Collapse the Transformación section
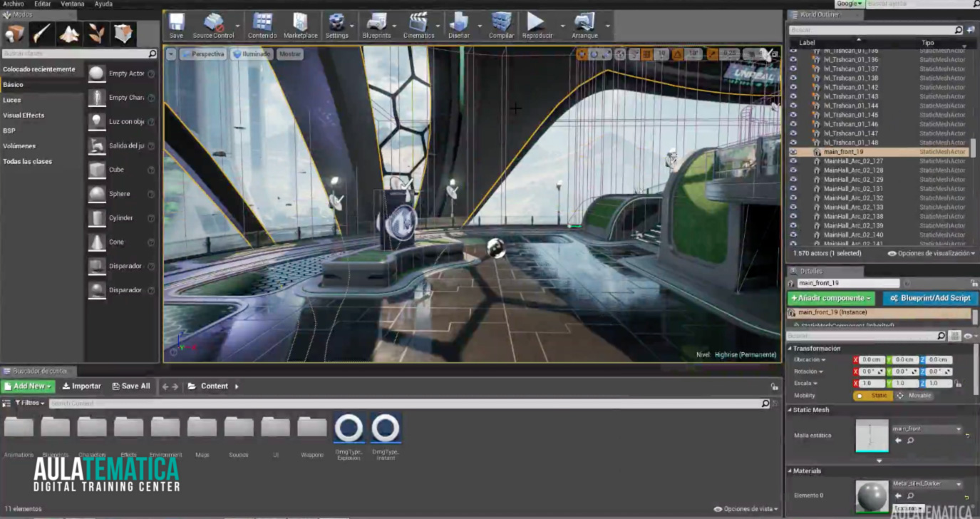The image size is (980, 519). (790, 349)
